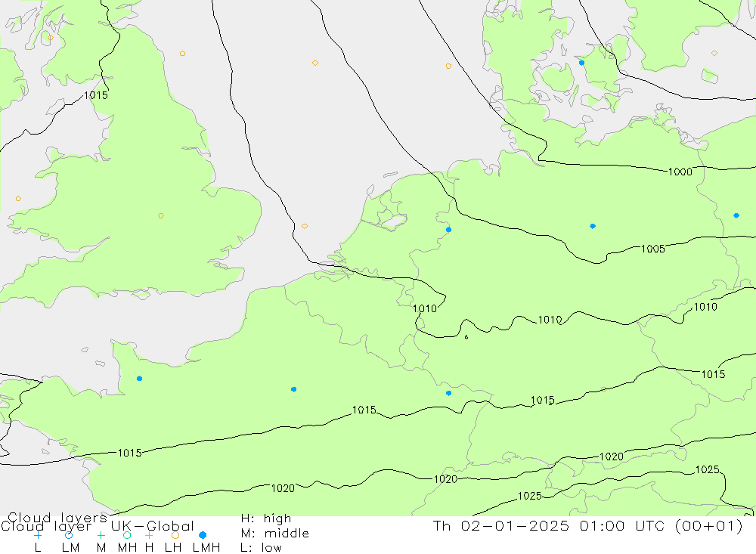Select the orange LH marker in central England
This screenshot has width=756, height=554.
pyautogui.click(x=161, y=215)
